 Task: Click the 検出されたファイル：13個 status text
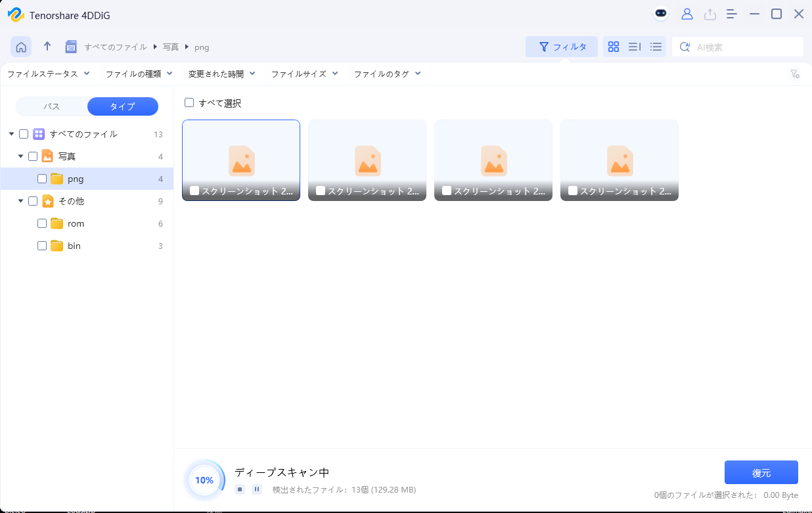[344, 490]
